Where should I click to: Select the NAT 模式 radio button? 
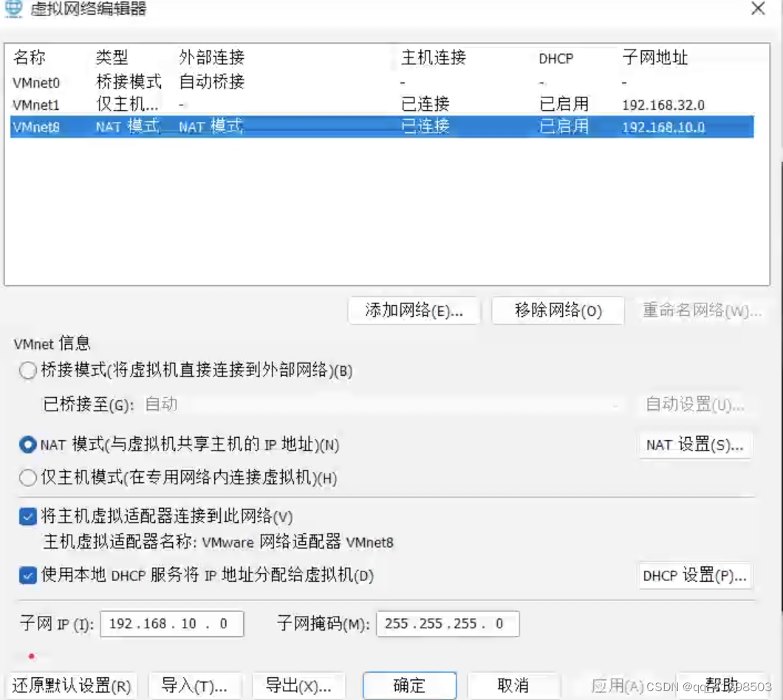[28, 445]
